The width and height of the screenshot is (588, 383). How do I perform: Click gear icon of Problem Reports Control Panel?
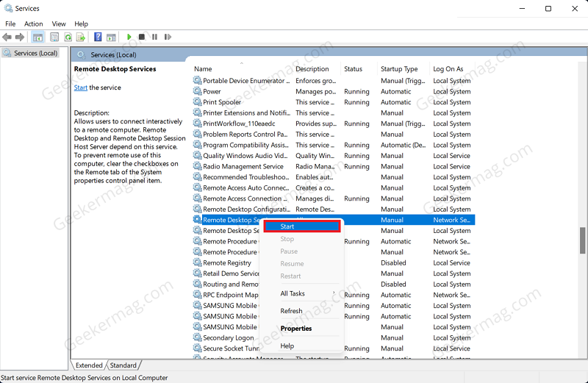pyautogui.click(x=197, y=134)
